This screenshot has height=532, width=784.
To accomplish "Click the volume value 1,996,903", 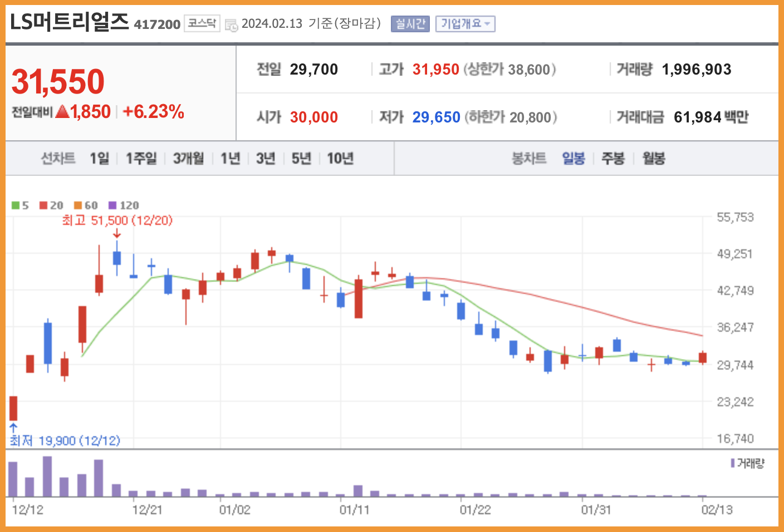I will coord(697,70).
